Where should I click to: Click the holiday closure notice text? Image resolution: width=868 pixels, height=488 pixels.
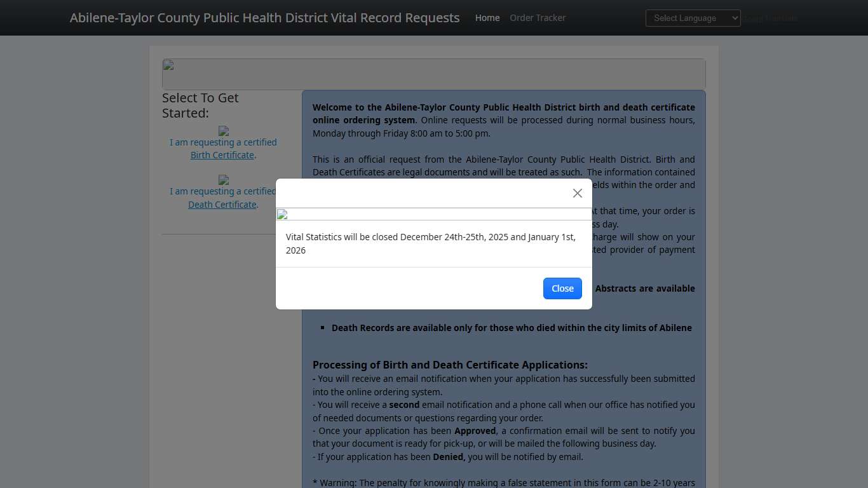click(x=430, y=243)
